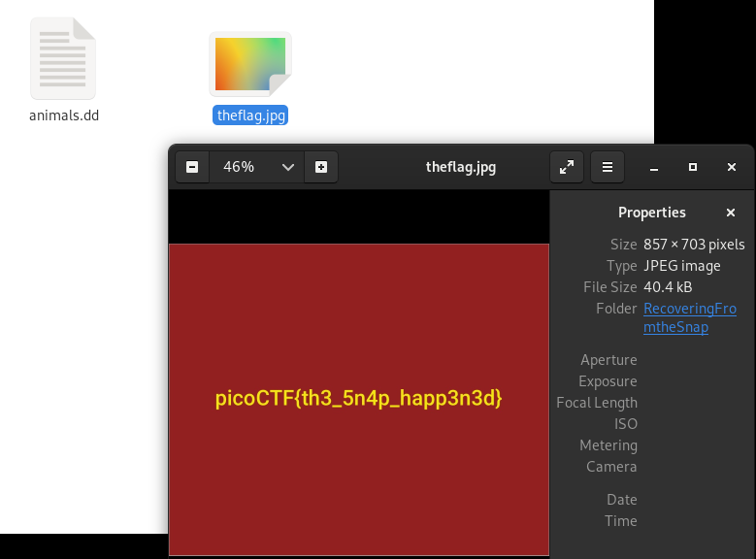
Task: Click the highlighted theflag.jpg file name
Action: [250, 115]
